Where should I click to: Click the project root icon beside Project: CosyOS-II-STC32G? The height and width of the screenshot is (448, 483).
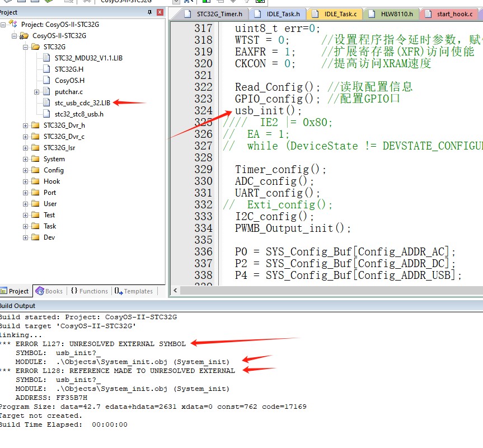(13, 24)
